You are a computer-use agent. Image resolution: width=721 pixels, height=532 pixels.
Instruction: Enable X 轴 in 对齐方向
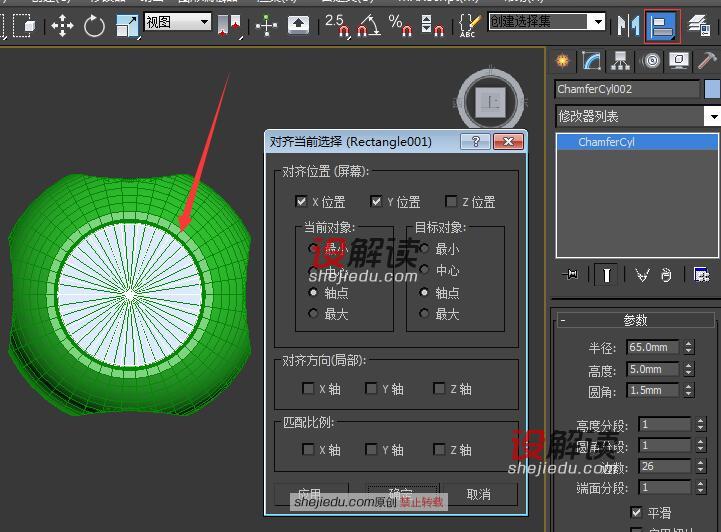(308, 389)
